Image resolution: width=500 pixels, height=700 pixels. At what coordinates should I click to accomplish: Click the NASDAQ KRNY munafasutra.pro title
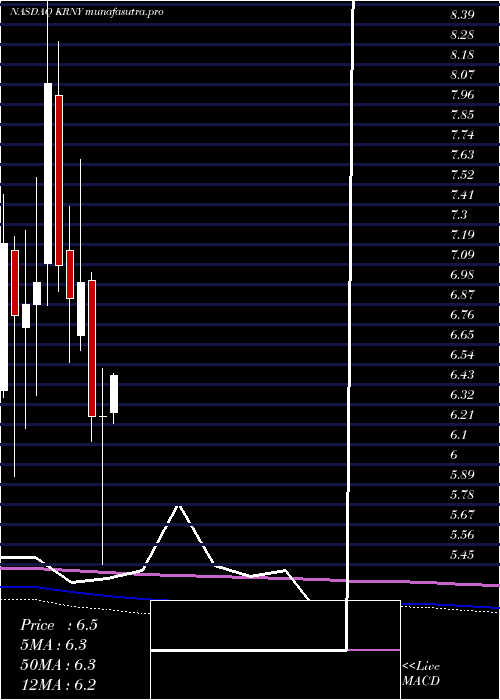[86, 12]
